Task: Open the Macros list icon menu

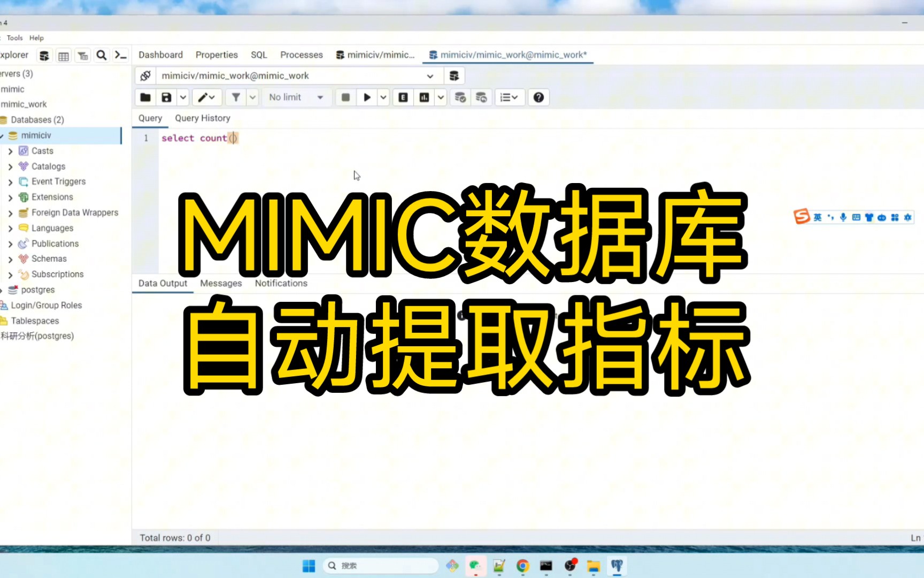Action: click(509, 97)
